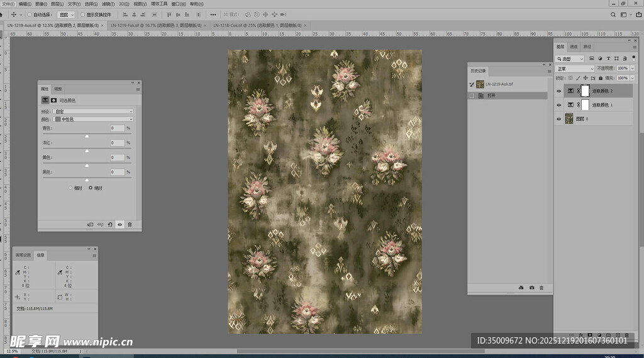This screenshot has height=358, width=644.
Task: Switch to the LN-1219-Fok.tif document tab
Action: 155,25
